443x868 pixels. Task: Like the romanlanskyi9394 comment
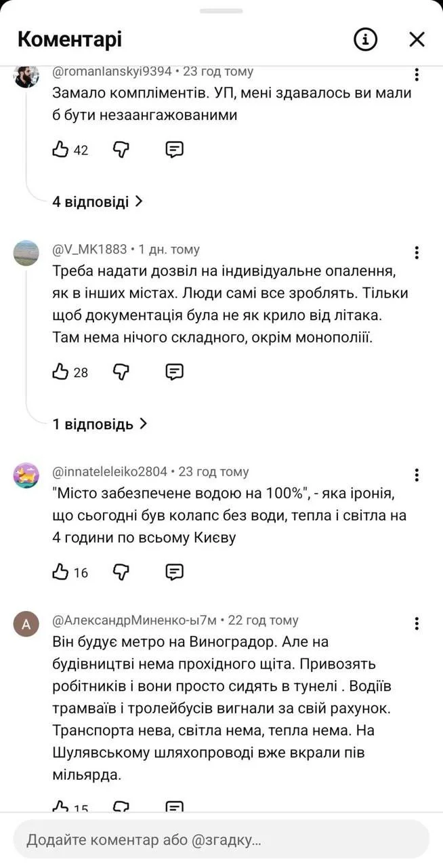(61, 149)
